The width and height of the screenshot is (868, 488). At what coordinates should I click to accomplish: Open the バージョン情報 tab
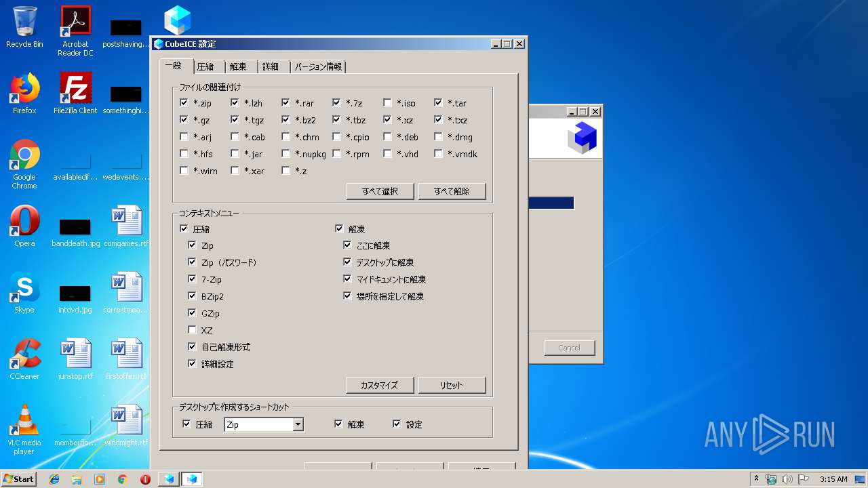(x=318, y=66)
